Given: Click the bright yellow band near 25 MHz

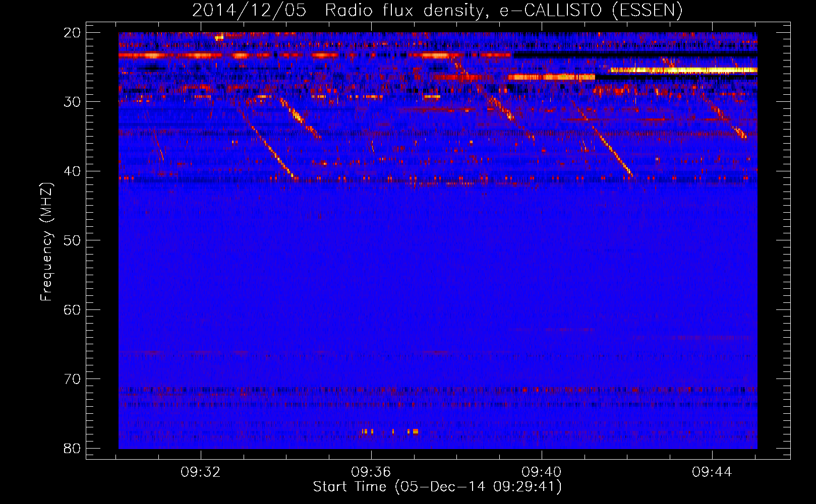Looking at the screenshot, I should pyautogui.click(x=683, y=70).
